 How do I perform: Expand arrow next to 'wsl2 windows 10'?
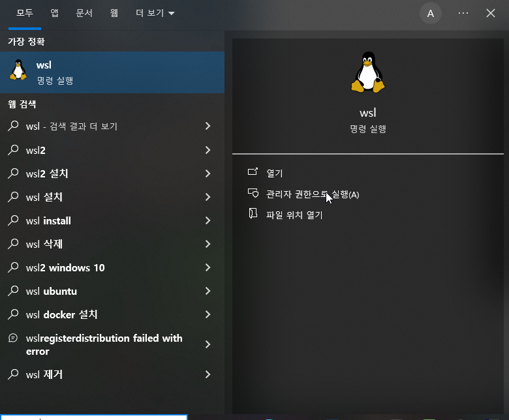coord(208,267)
